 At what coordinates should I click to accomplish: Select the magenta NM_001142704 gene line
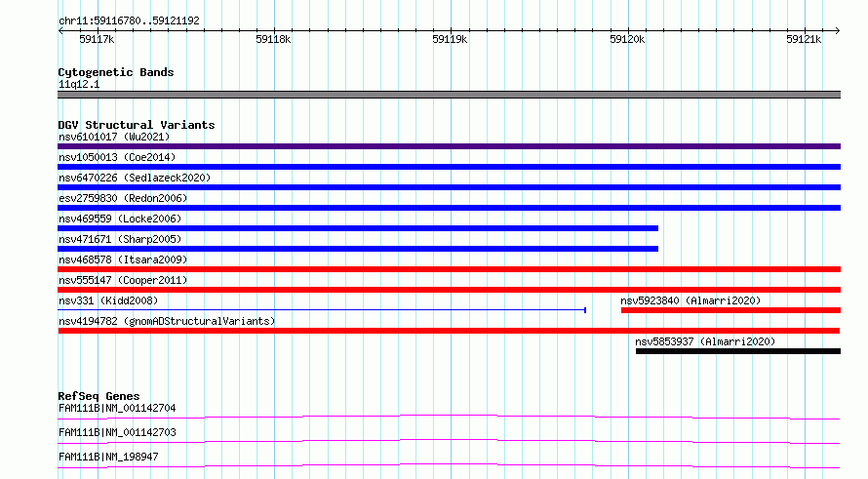tap(449, 417)
